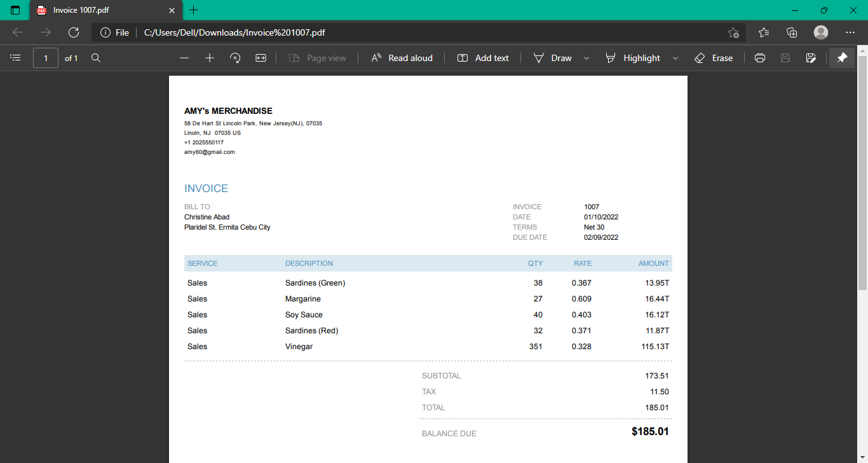The height and width of the screenshot is (463, 868).
Task: Toggle fit to width view
Action: (261, 58)
